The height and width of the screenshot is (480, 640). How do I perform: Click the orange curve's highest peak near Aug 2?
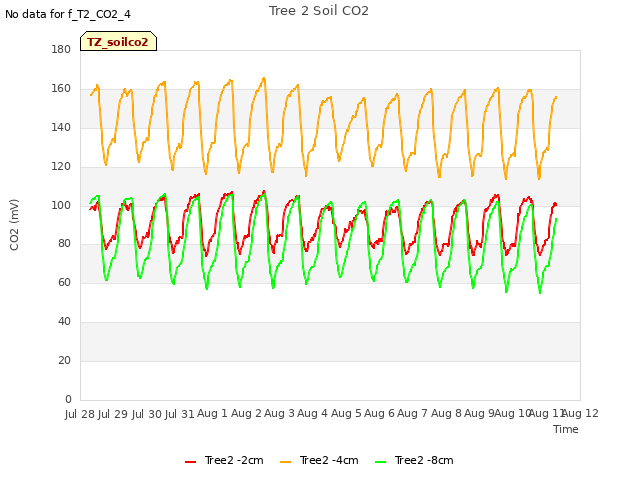point(264,78)
